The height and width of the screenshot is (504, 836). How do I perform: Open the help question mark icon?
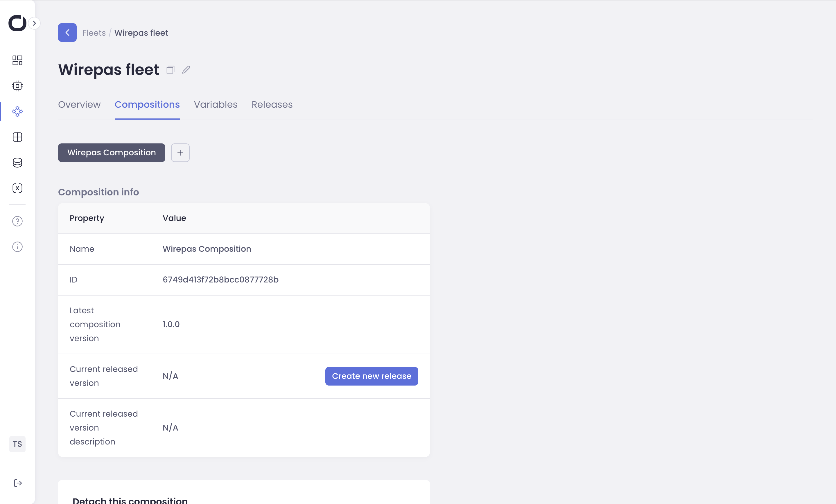17,221
